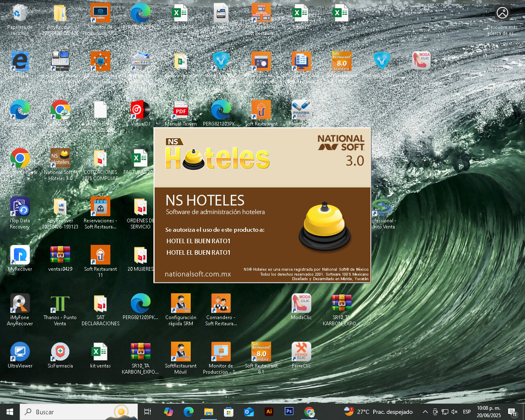Open Task View from the taskbar

pos(148,412)
